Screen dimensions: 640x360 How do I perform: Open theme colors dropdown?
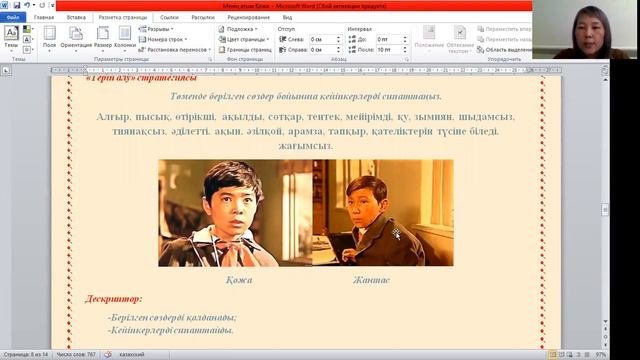(28, 29)
